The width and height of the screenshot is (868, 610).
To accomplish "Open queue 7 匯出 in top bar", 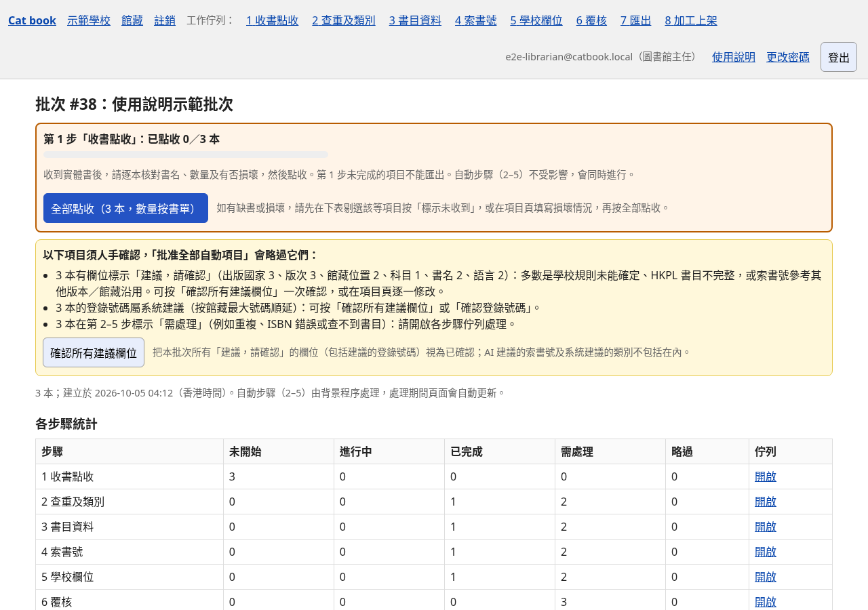I will coord(636,20).
